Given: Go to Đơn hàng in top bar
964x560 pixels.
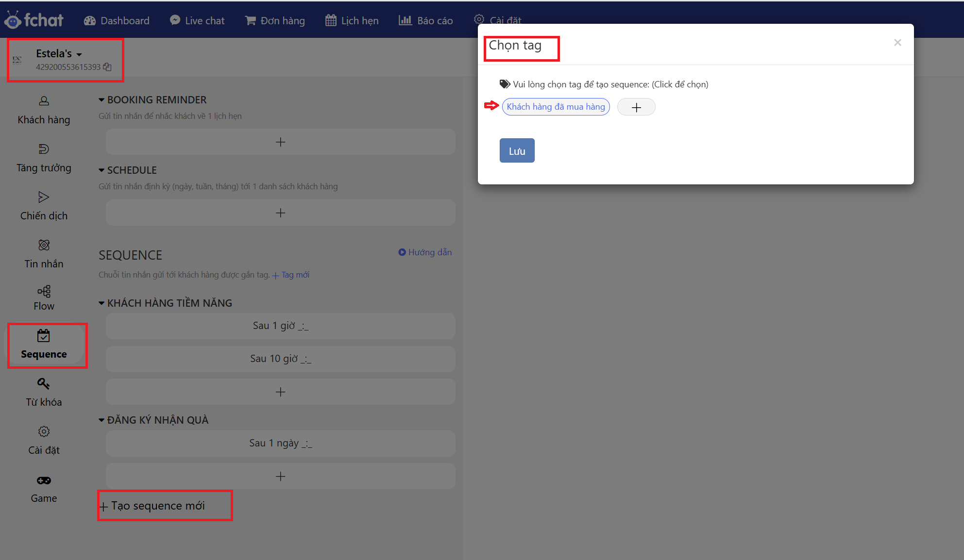Looking at the screenshot, I should [275, 20].
